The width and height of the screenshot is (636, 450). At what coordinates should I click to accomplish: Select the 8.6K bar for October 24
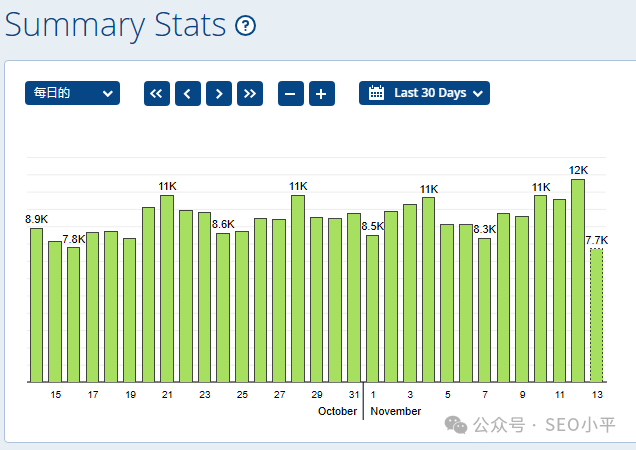(x=223, y=308)
